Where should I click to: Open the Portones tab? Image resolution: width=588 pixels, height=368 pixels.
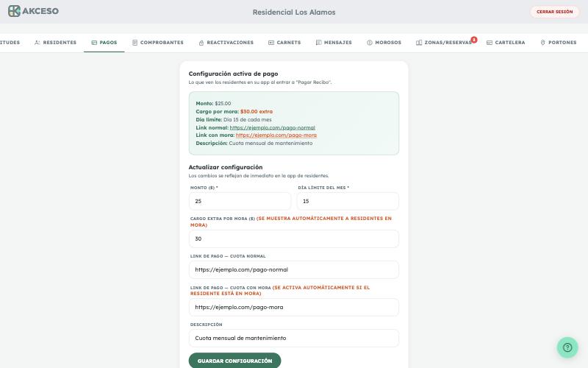(559, 43)
